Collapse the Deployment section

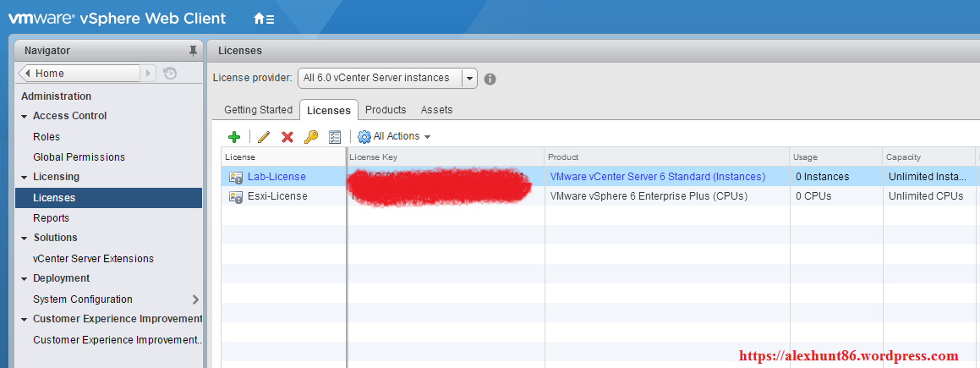(x=25, y=278)
